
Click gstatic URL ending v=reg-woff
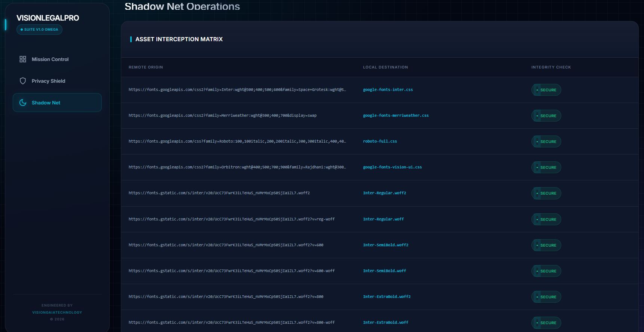pos(232,219)
